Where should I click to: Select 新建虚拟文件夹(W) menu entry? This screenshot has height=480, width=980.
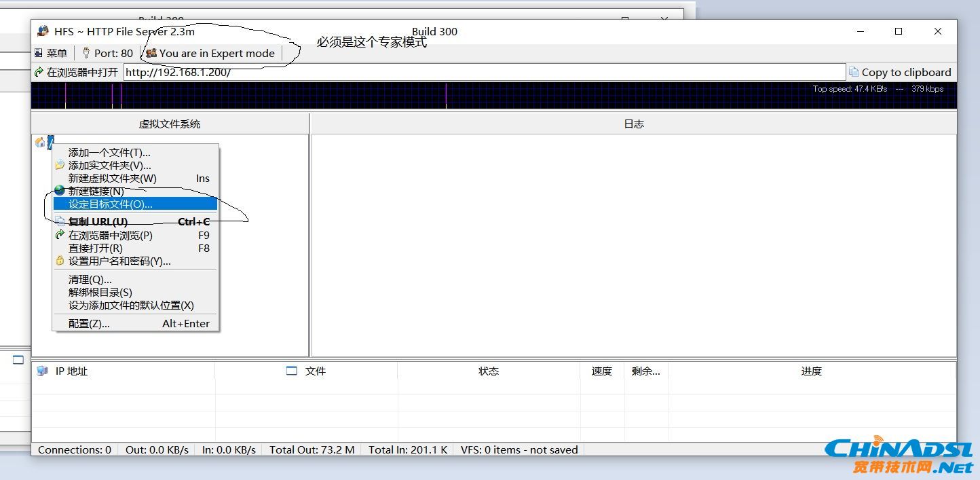click(113, 178)
